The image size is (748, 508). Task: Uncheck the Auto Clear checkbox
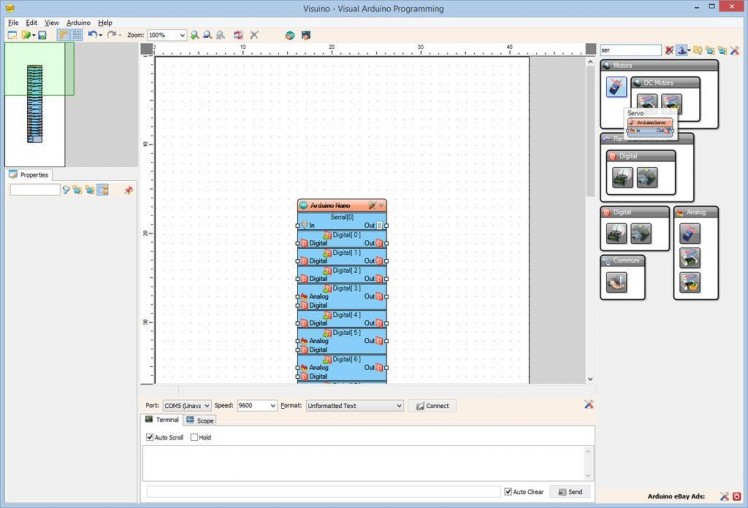pyautogui.click(x=509, y=492)
